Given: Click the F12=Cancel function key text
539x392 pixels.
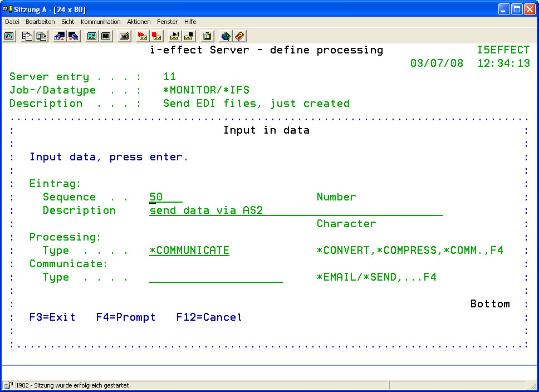Looking at the screenshot, I should click(x=209, y=317).
